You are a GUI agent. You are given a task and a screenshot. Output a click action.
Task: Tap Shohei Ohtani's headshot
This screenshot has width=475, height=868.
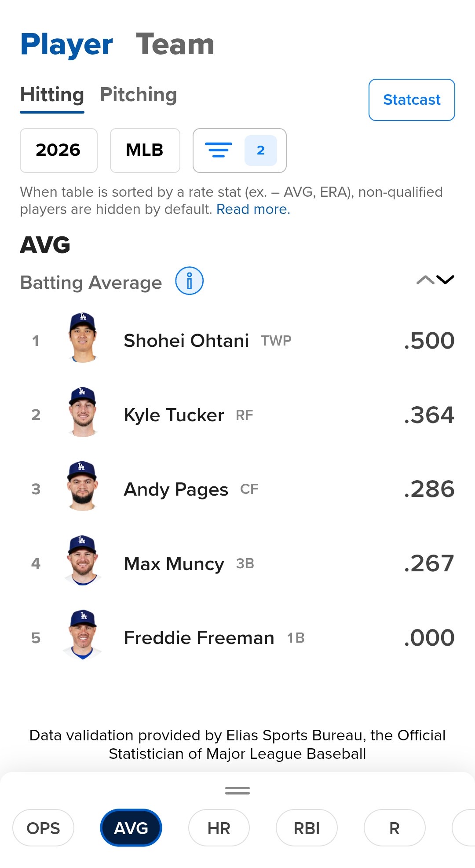(x=83, y=338)
